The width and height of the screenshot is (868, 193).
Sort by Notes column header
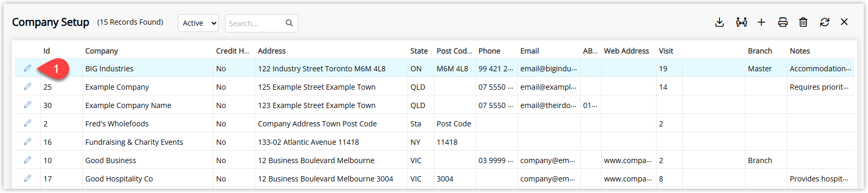coord(799,51)
